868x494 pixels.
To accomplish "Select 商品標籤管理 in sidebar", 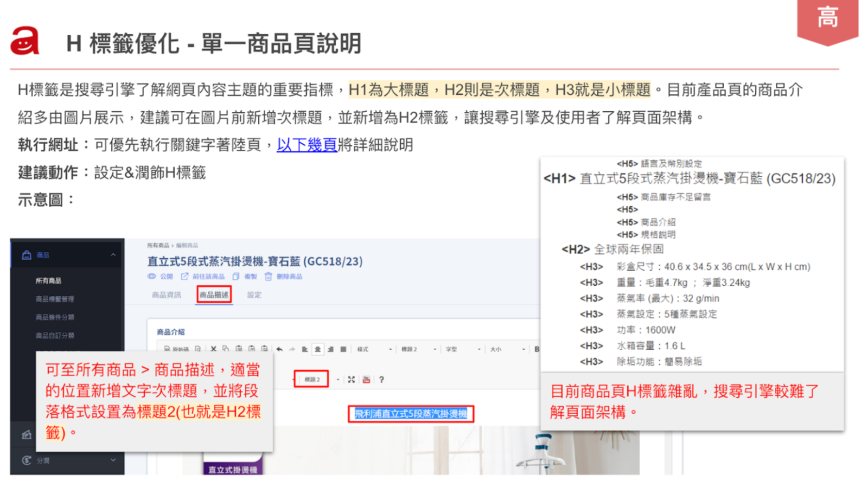I will tap(55, 299).
